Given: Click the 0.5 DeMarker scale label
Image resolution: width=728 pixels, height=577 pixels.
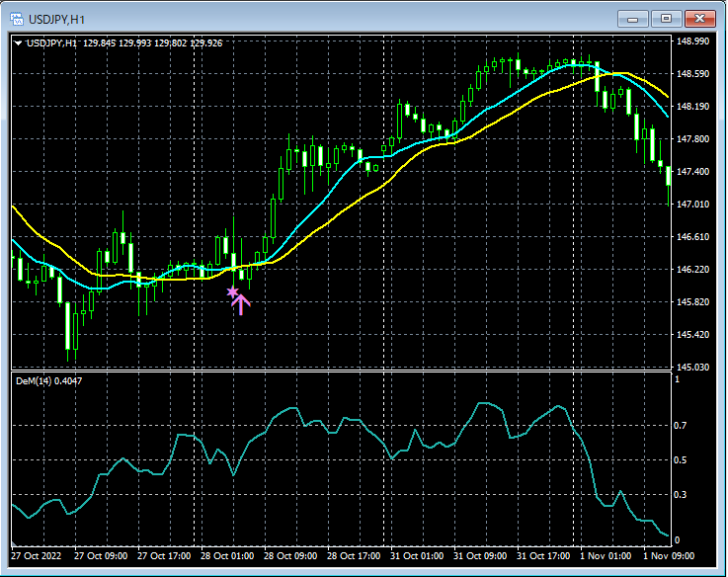Looking at the screenshot, I should click(681, 460).
